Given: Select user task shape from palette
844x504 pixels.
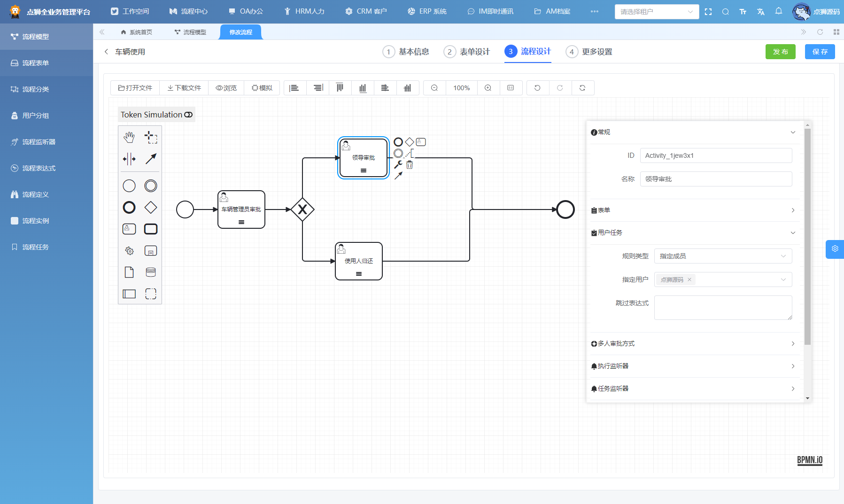Looking at the screenshot, I should click(x=129, y=229).
